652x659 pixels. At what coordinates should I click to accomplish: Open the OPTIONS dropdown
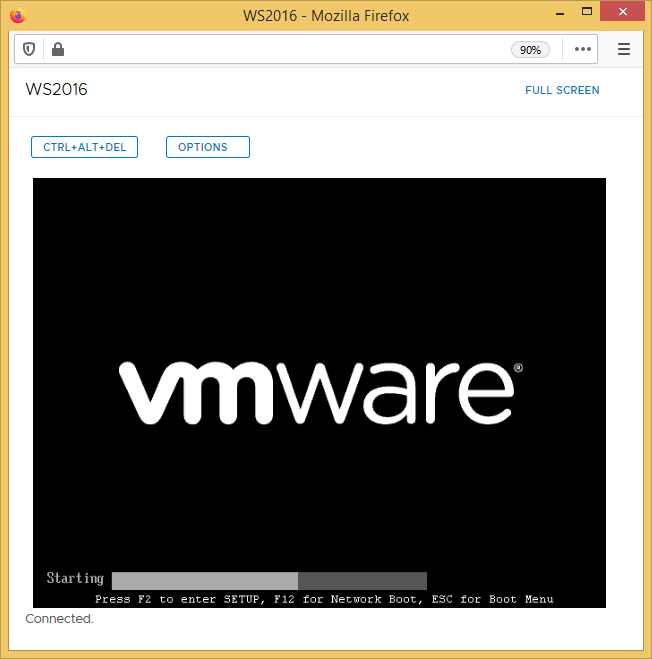tap(208, 147)
